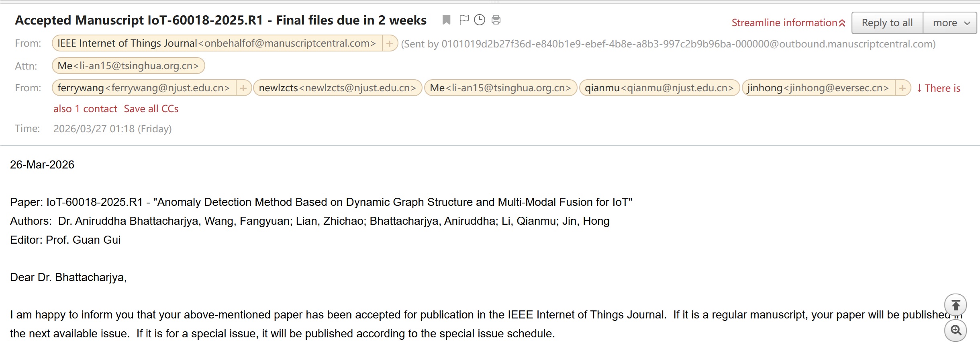Add ferrywang to contacts with plus icon
The width and height of the screenshot is (980, 347).
click(x=243, y=88)
